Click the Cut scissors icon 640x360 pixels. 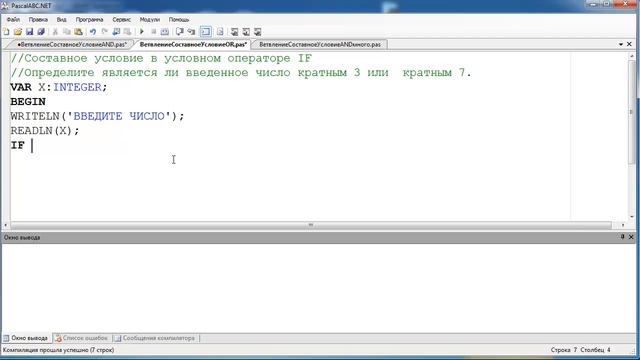[55, 31]
